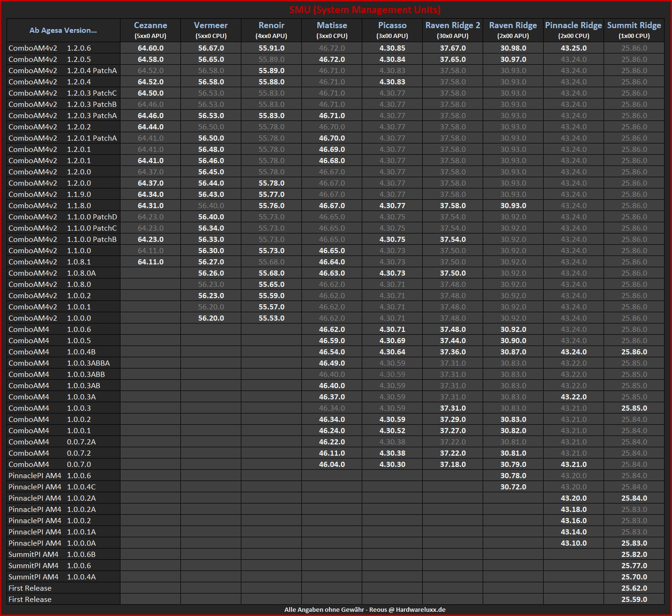Select the Matisse value 46.49.0
The height and width of the screenshot is (616, 672).
[x=332, y=363]
